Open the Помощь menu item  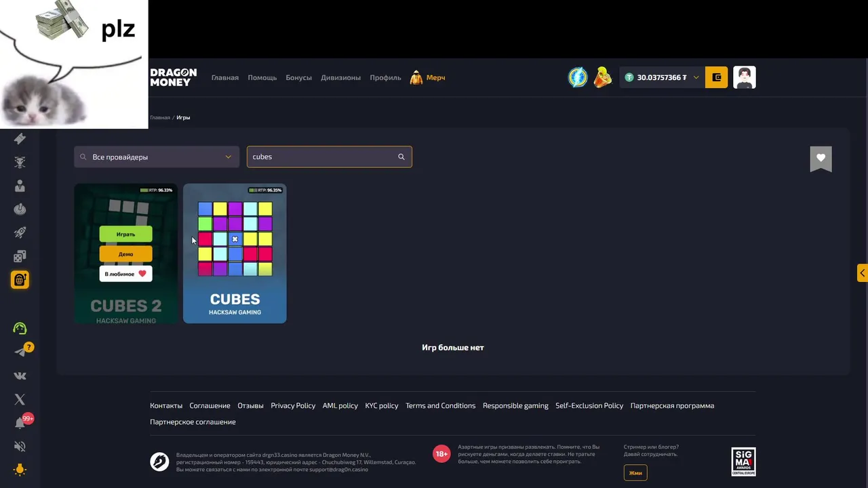pyautogui.click(x=262, y=77)
